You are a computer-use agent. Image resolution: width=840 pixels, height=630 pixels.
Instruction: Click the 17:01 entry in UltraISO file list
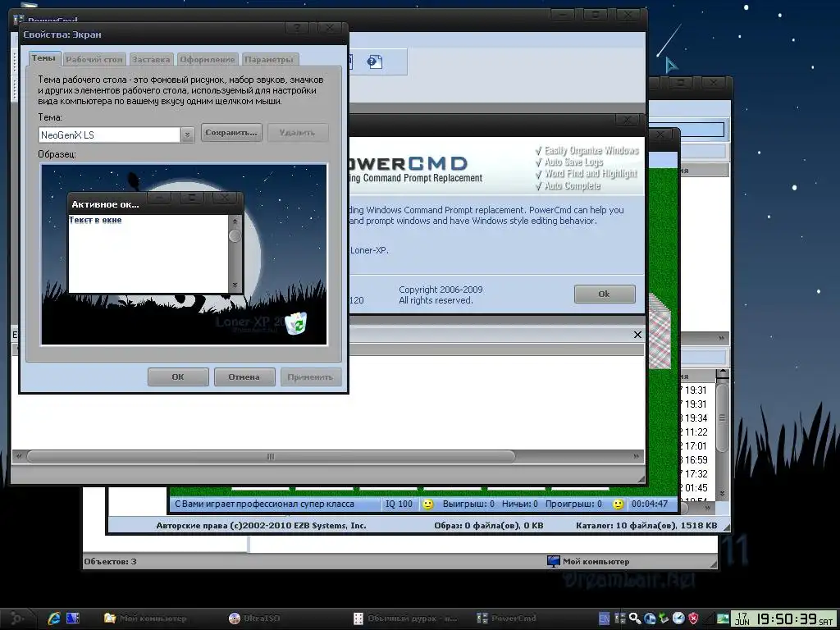click(696, 446)
